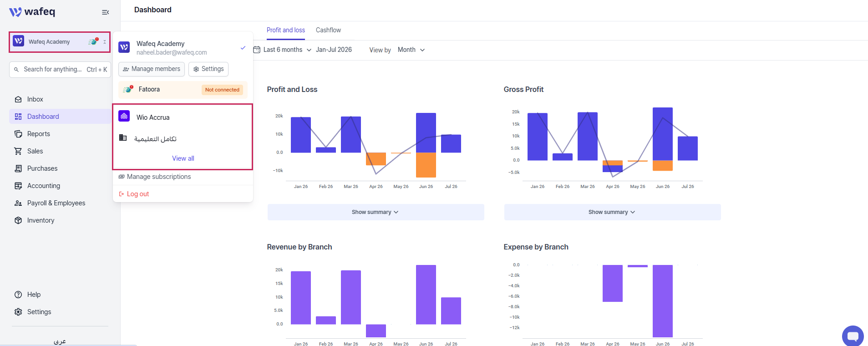Expand Show summary under Profit and Loss
The height and width of the screenshot is (346, 868).
pyautogui.click(x=376, y=212)
